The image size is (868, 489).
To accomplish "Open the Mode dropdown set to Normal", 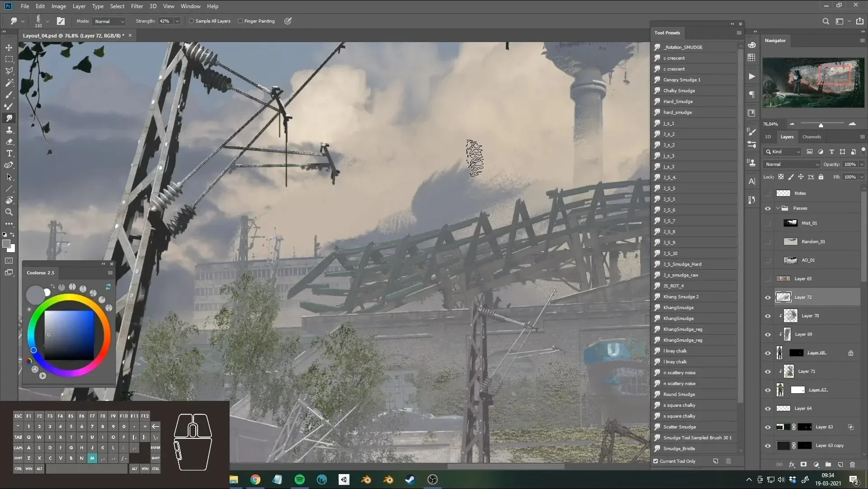I will coord(108,21).
